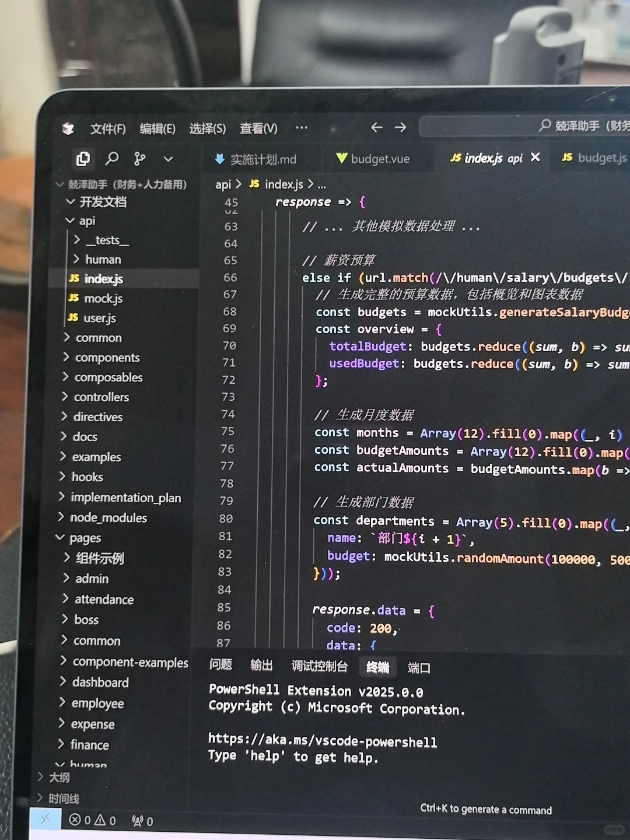
Task: Expand the directives folder
Action: [x=92, y=417]
